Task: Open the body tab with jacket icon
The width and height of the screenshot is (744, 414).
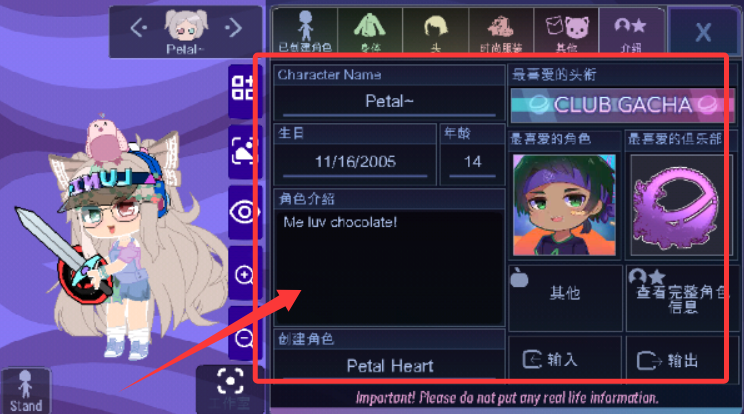Action: click(370, 30)
